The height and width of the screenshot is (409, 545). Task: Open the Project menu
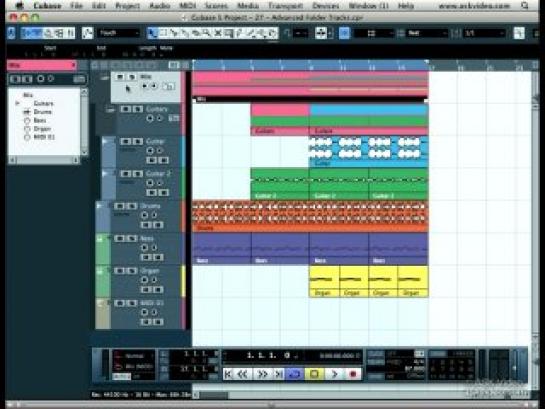127,6
